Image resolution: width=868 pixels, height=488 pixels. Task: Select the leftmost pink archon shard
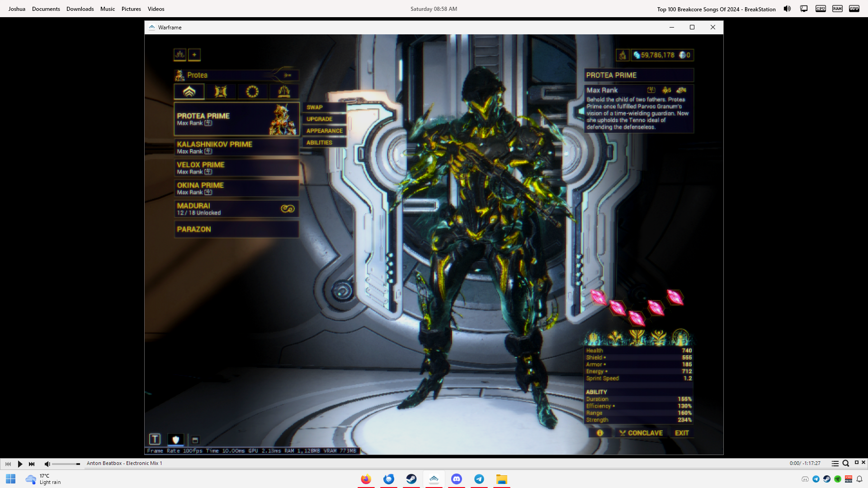[x=599, y=297]
